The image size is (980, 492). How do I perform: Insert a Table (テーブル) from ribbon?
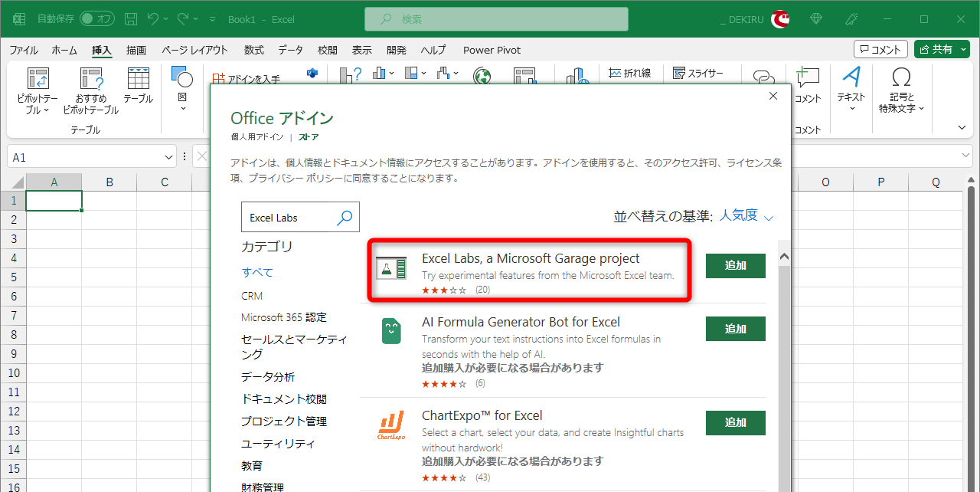tap(139, 86)
